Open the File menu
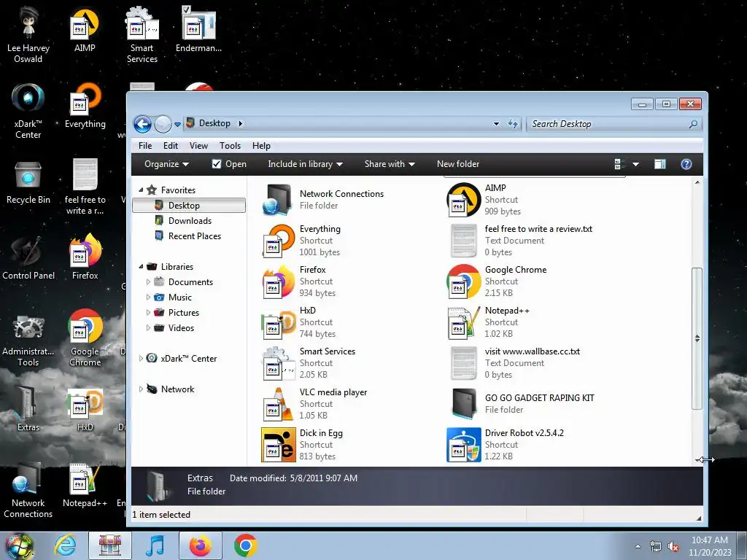 [145, 146]
